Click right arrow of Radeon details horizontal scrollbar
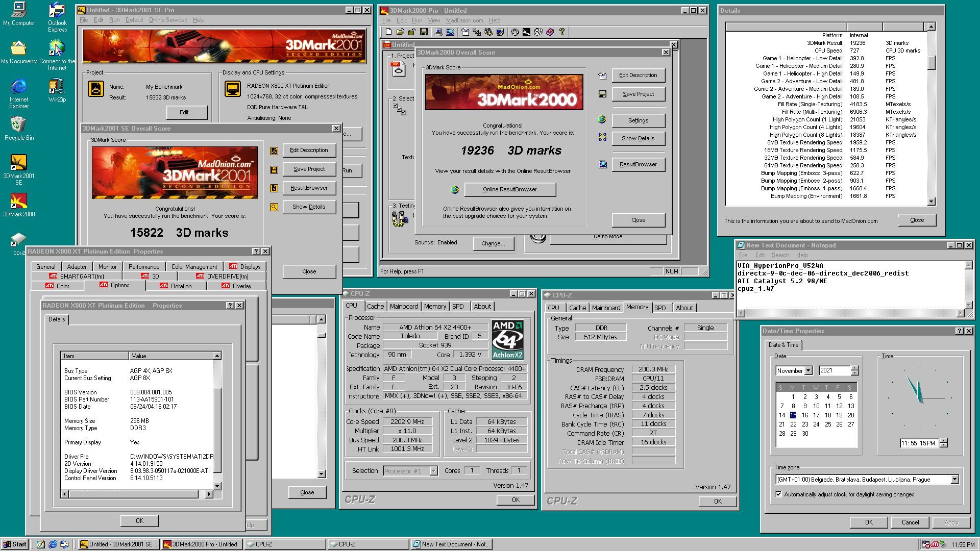This screenshot has height=551, width=980. click(209, 494)
